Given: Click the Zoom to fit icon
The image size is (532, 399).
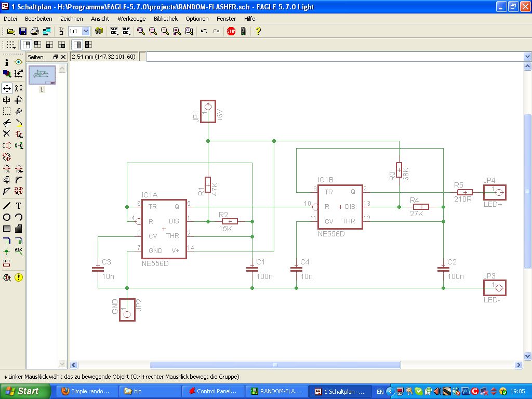Looking at the screenshot, I should point(141,31).
